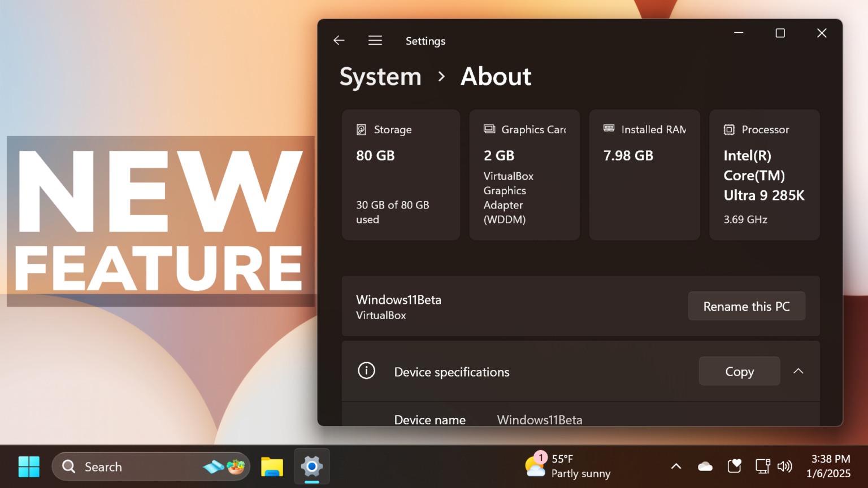Click the Search box in the taskbar
Image resolution: width=868 pixels, height=488 pixels.
tap(130, 466)
